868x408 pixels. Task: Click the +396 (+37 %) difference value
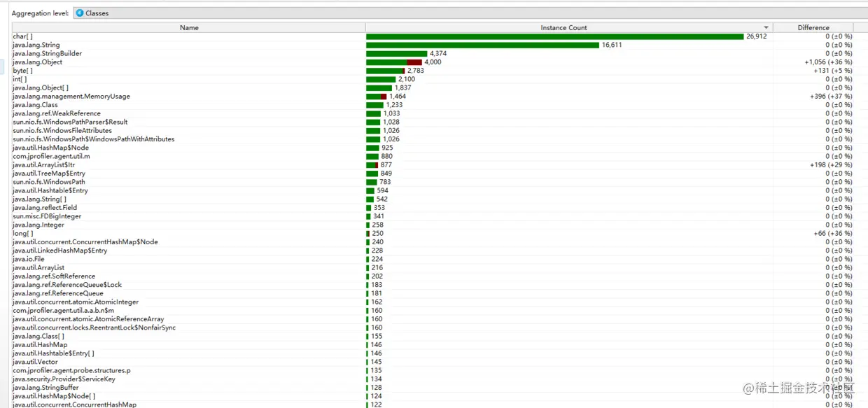tap(831, 96)
